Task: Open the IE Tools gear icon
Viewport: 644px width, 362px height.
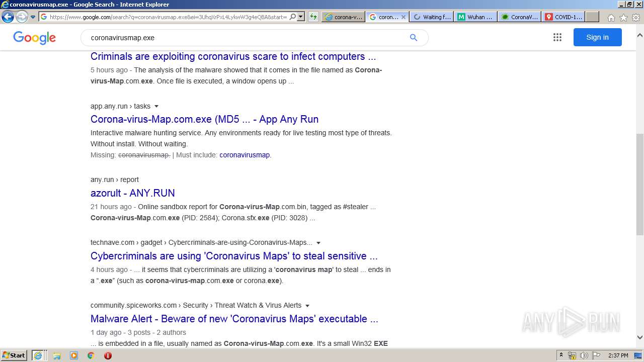Action: pyautogui.click(x=636, y=18)
